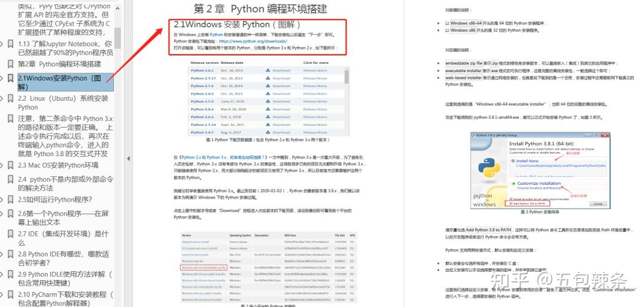The width and height of the screenshot is (644, 307).
Task: Click bookmark icon beside 2.7 IDE（集成开发环境）
Action: coord(10,234)
